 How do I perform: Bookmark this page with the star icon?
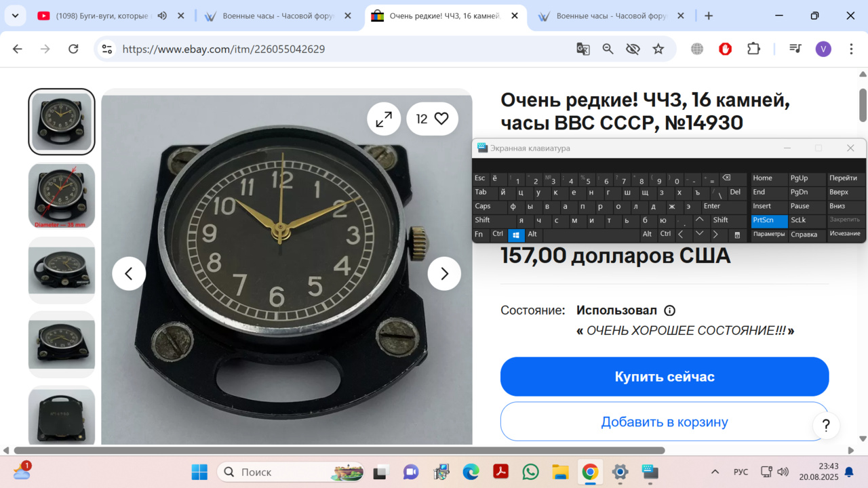[x=658, y=49]
